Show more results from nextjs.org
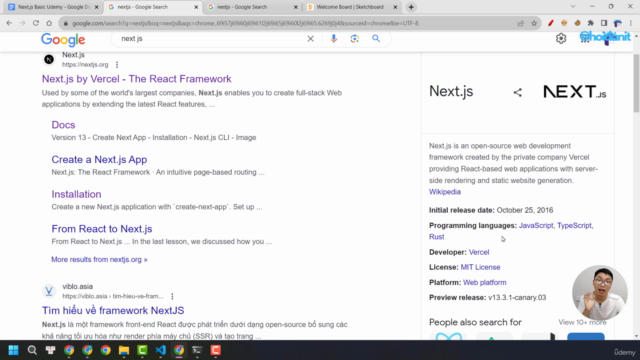640x360 pixels. (99, 260)
